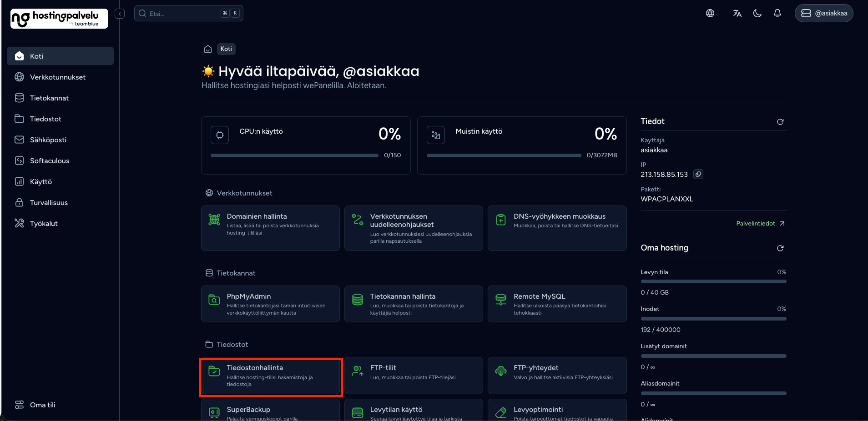Open Työkalut in the sidebar
Image resolution: width=868 pixels, height=421 pixels.
coord(60,223)
